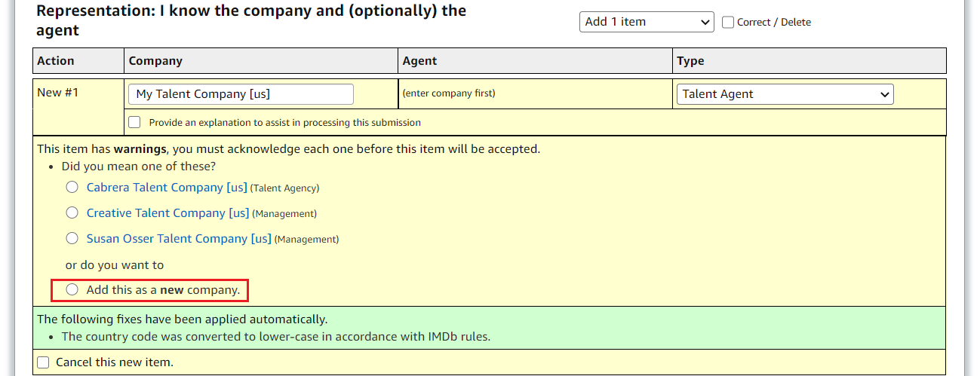
Task: Pick the Susan Osser Talent Company radio button
Action: pyautogui.click(x=72, y=239)
